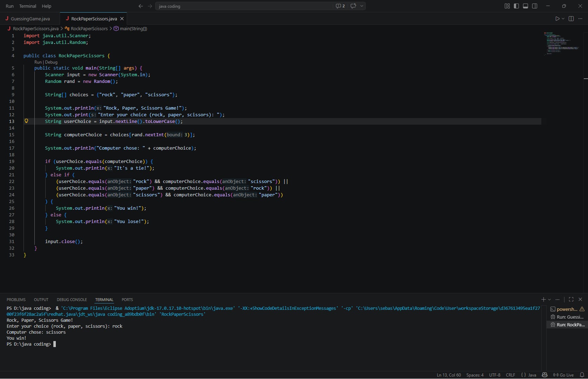Click the lightbulb code action on line 13

coord(26,121)
